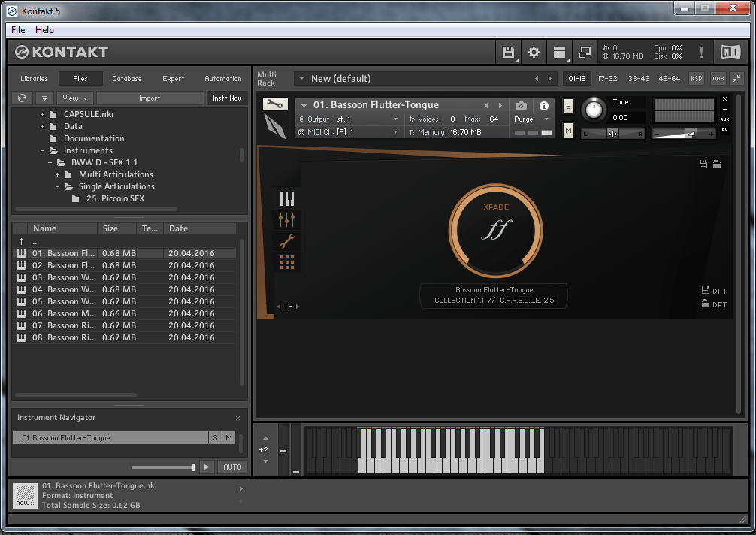The width and height of the screenshot is (756, 535).
Task: Expand Multi Articulations folder
Action: pyautogui.click(x=57, y=175)
